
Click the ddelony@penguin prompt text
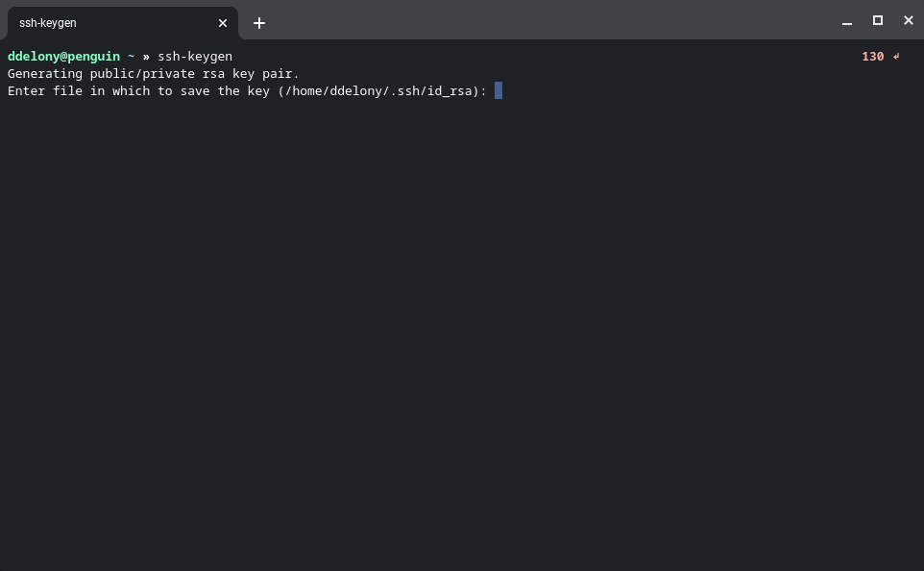coord(63,57)
